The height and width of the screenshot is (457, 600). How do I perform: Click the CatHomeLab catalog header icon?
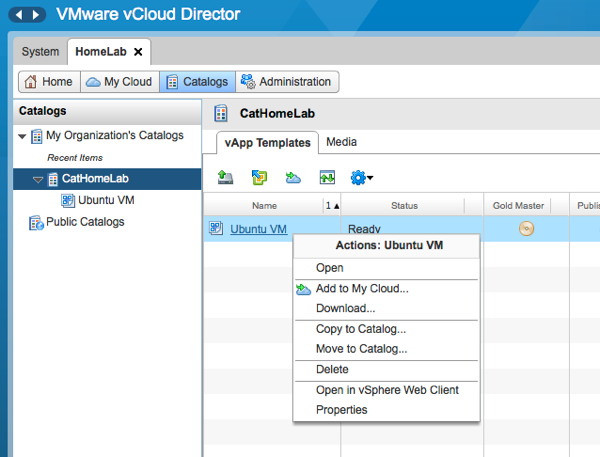221,113
